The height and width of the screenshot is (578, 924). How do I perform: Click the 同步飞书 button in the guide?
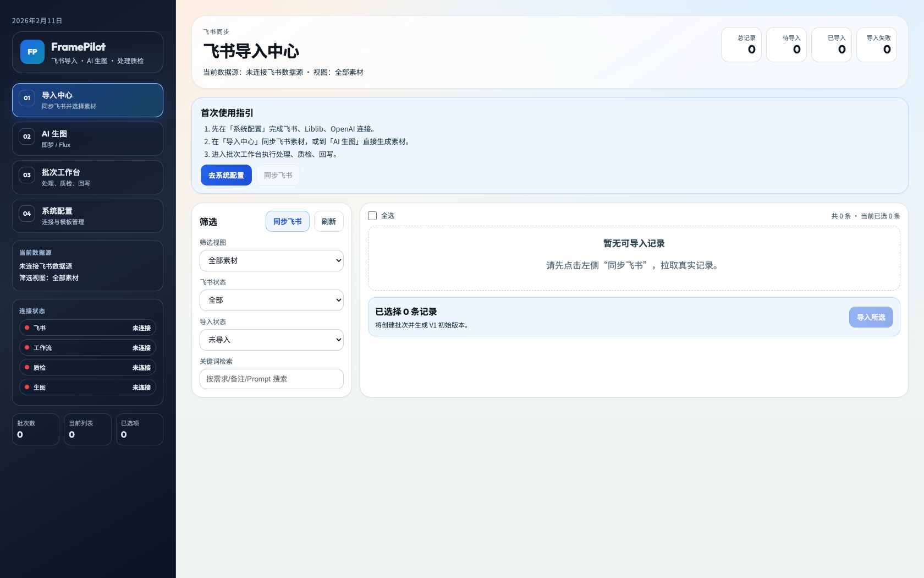278,175
